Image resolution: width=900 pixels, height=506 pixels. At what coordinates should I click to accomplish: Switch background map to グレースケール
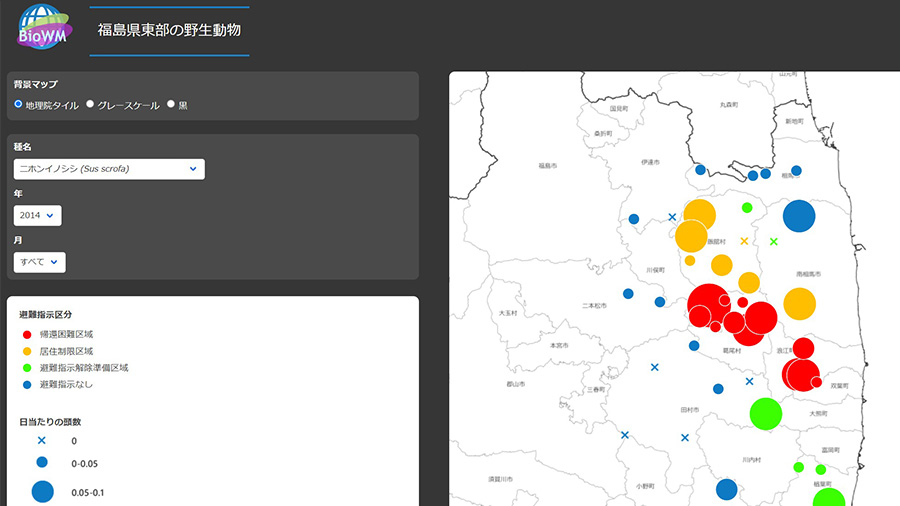click(91, 104)
